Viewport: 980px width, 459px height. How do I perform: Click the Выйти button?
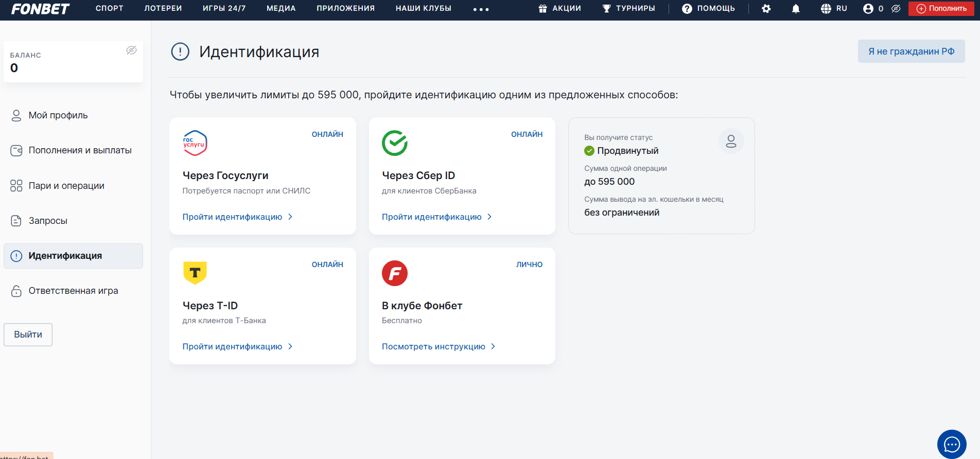point(28,334)
